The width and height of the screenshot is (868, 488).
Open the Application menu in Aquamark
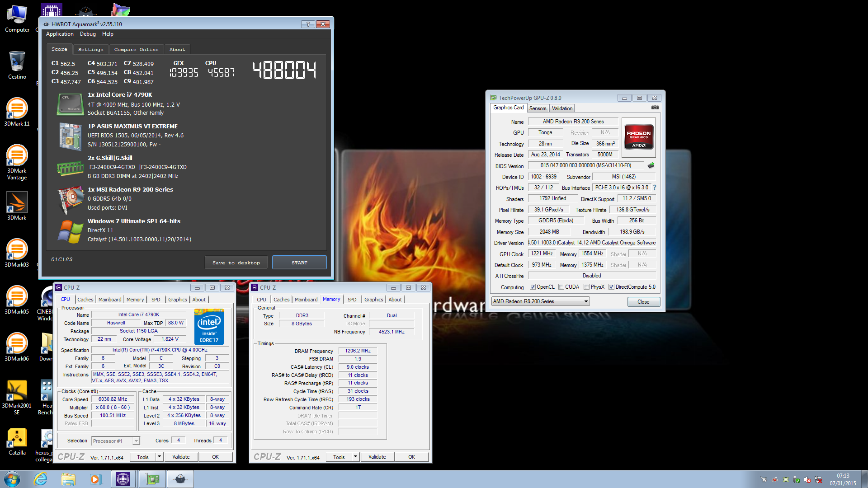60,34
